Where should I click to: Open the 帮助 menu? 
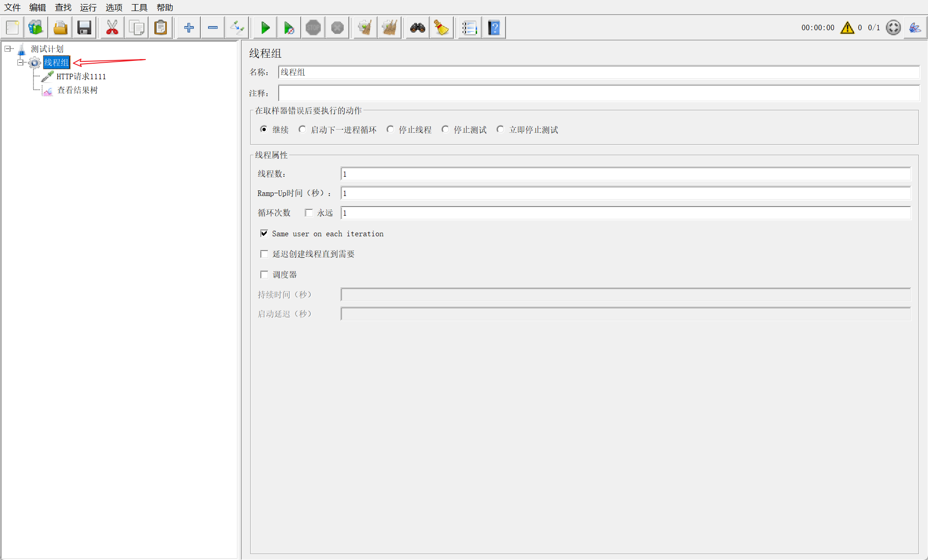(165, 7)
